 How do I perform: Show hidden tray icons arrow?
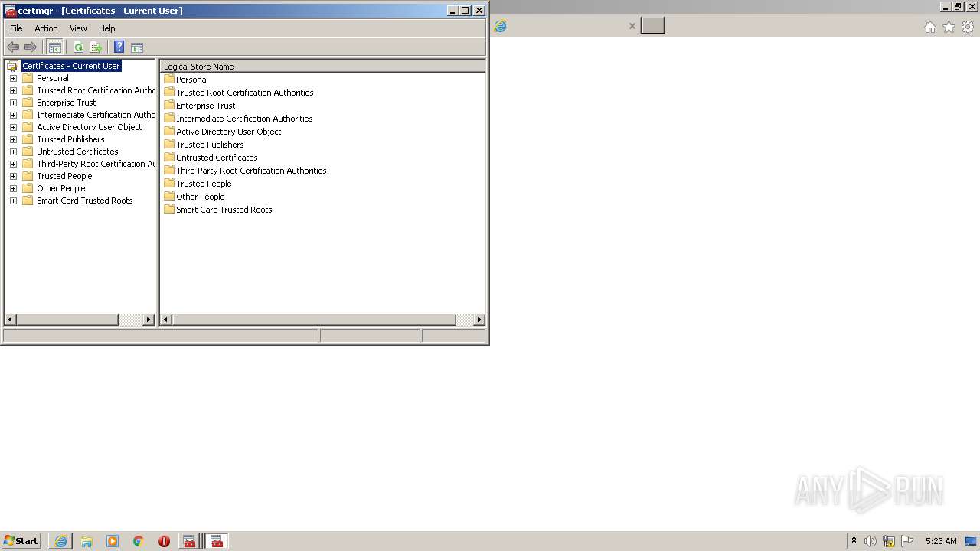coord(854,540)
